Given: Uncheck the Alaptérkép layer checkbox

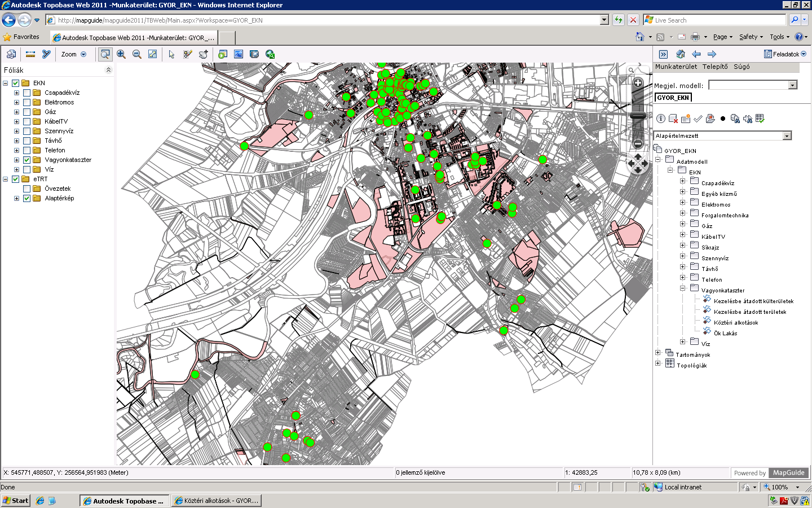Looking at the screenshot, I should tap(27, 198).
